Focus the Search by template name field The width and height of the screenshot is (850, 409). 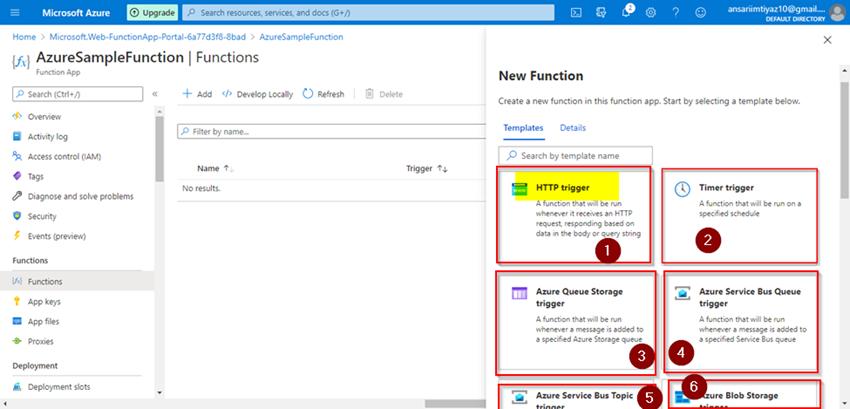click(x=575, y=156)
